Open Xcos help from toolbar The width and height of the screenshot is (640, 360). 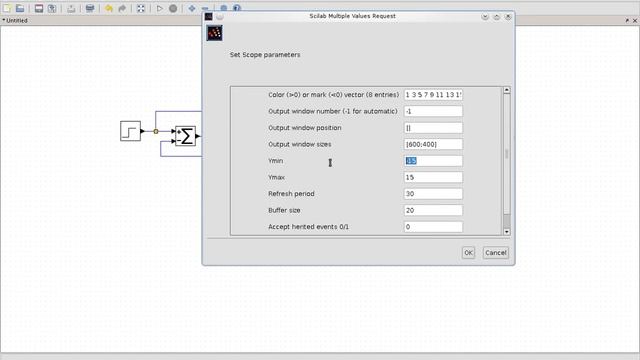tap(236, 8)
